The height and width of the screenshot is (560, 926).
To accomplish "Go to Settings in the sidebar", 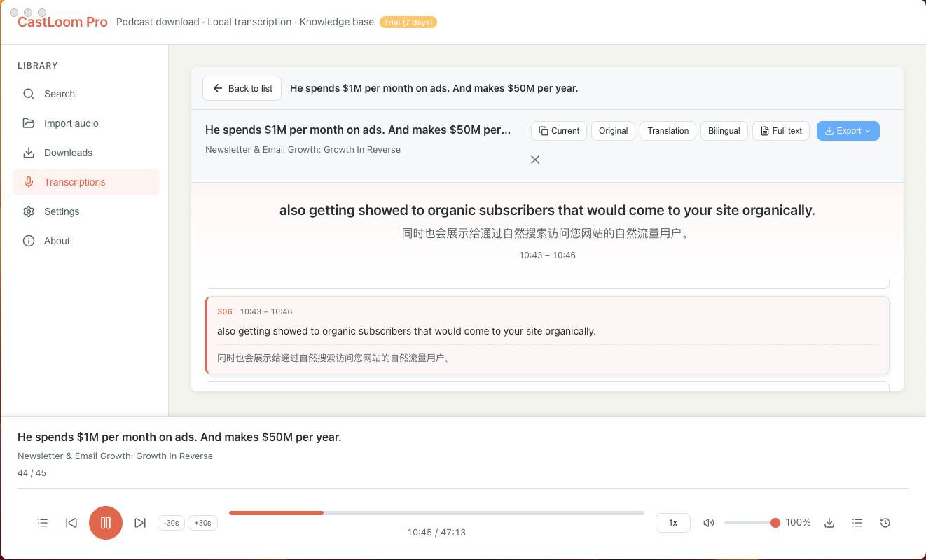I will click(x=62, y=211).
